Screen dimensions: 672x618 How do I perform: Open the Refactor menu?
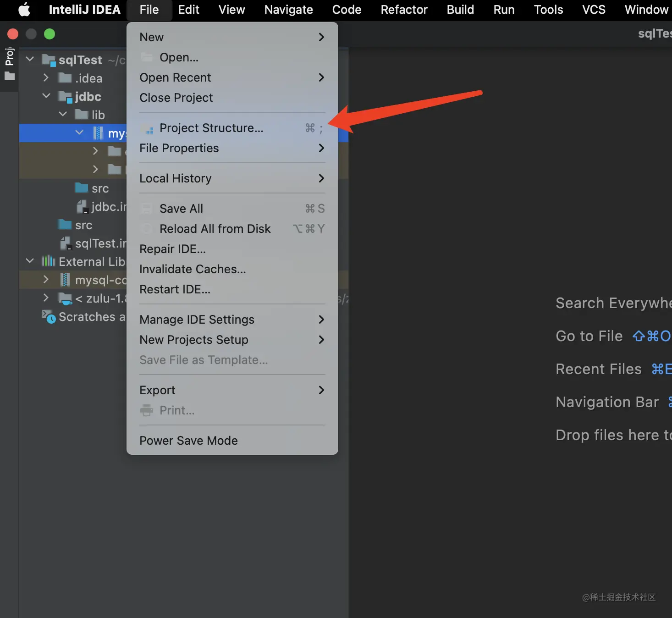404,10
